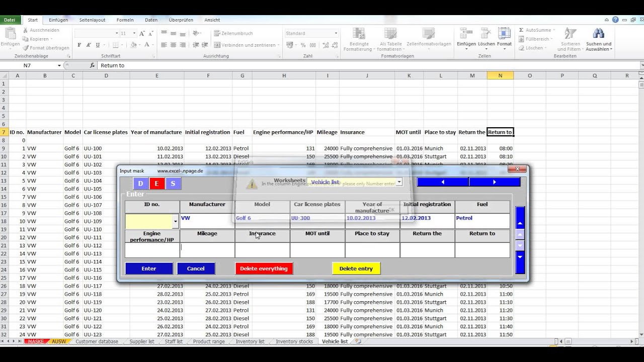Switch to the Seitenlayout tab
644x362 pixels.
[x=92, y=20]
